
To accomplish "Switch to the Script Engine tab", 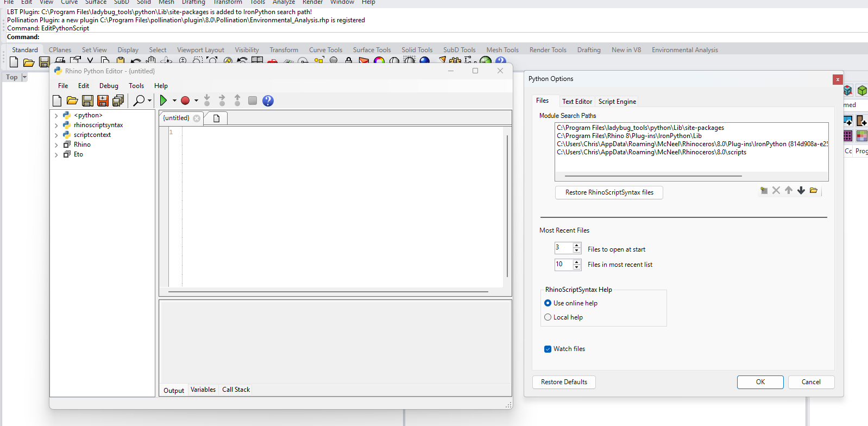I will point(617,102).
